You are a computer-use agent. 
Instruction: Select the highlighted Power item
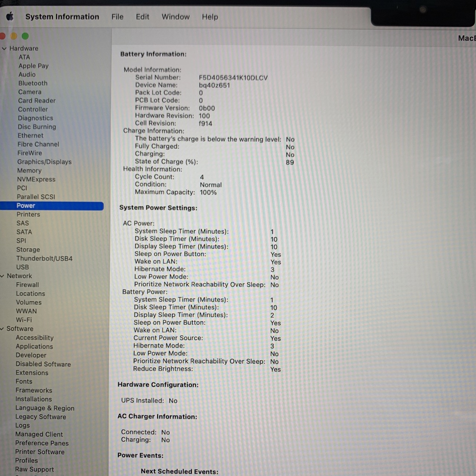26,206
